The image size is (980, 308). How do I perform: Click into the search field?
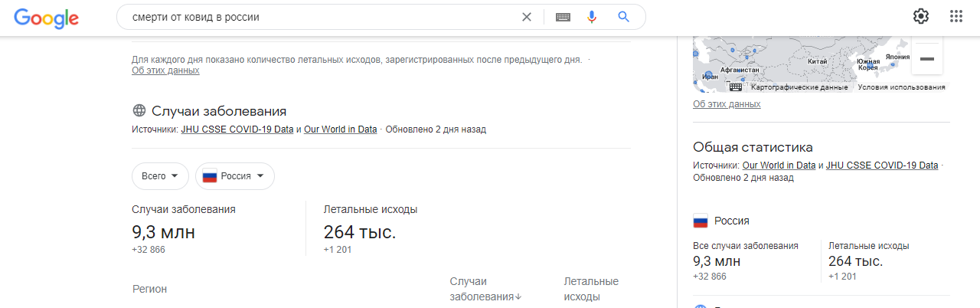pos(322,17)
